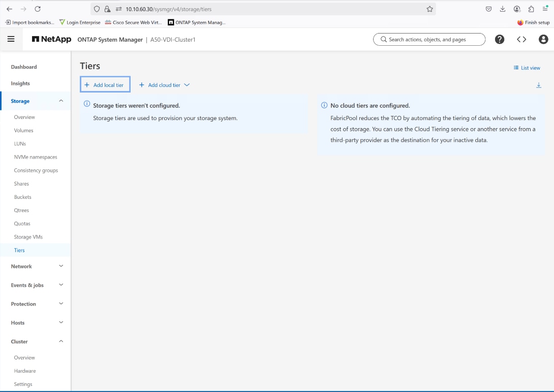Viewport: 554px width, 392px height.
Task: Open the hamburger navigation menu
Action: (11, 39)
